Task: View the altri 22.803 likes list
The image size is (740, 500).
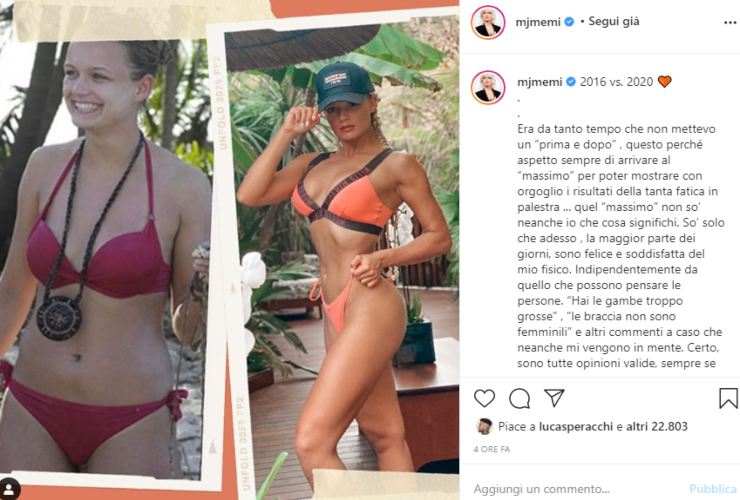Action: point(657,426)
